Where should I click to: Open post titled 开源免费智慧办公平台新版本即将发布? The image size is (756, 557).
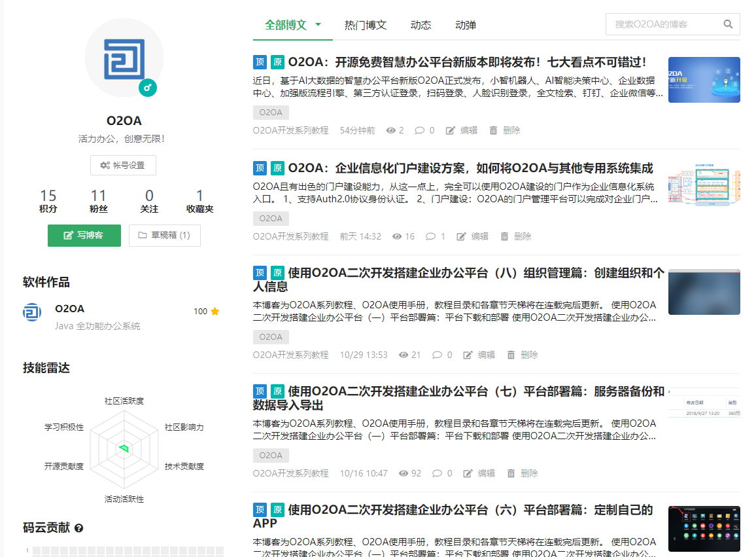467,62
